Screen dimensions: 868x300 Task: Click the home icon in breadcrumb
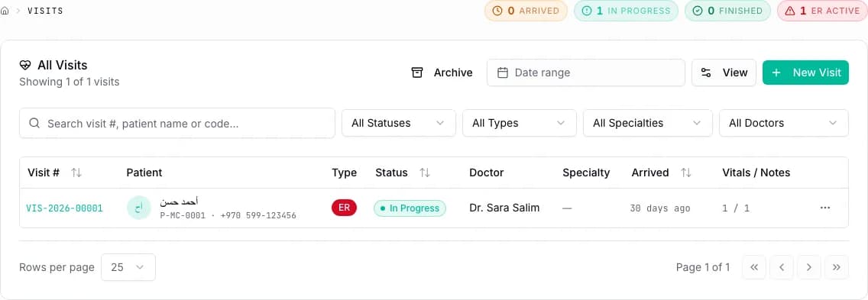pyautogui.click(x=5, y=11)
